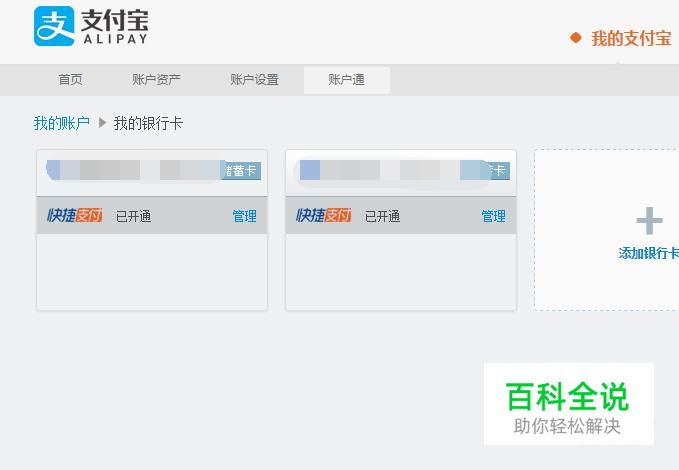Viewport: 679px width, 470px height.
Task: Click 已开通 status on second card
Action: pos(382,216)
